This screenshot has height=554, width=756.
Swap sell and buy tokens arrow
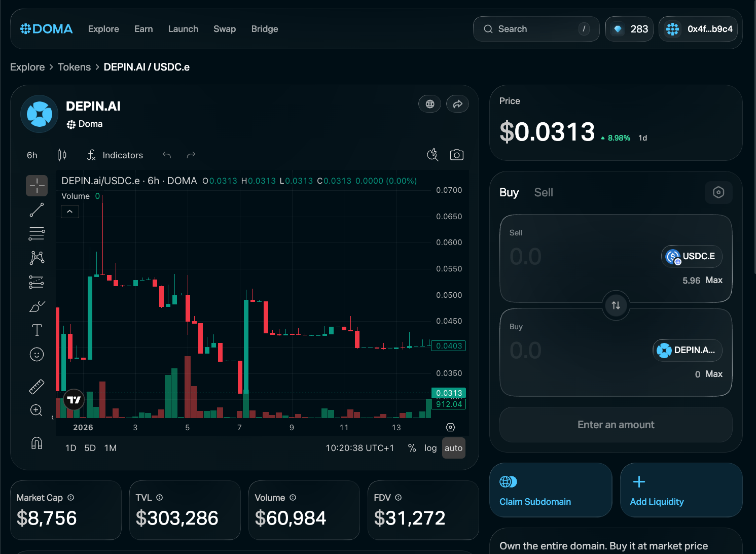pyautogui.click(x=616, y=305)
